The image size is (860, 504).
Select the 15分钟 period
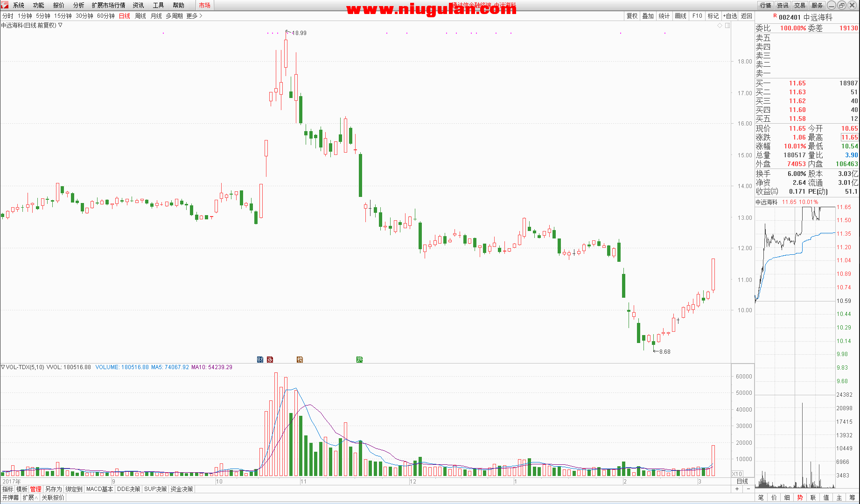click(x=63, y=16)
